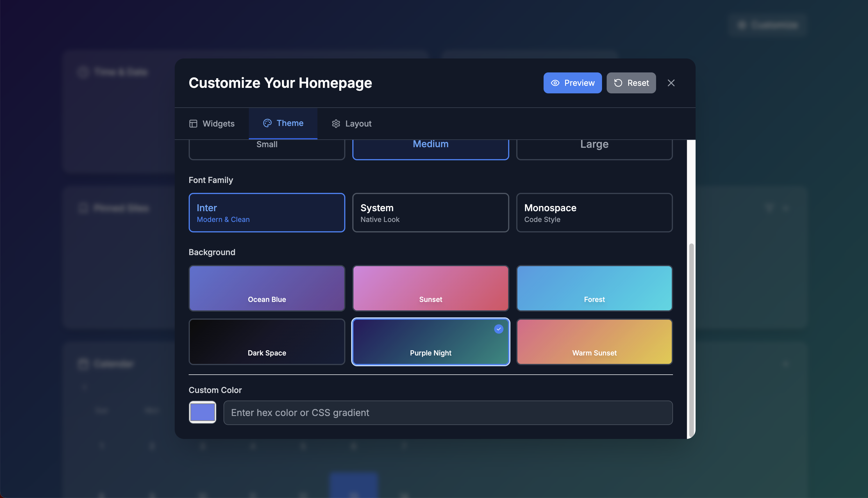
Task: Select the Inter font family card
Action: coord(267,213)
